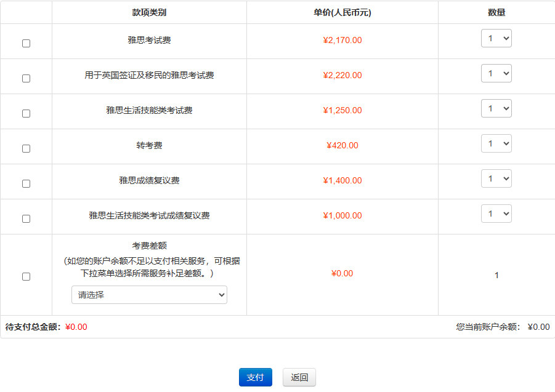This screenshot has width=555, height=392.
Task: Click the price ¥420.00
Action: 342,145
